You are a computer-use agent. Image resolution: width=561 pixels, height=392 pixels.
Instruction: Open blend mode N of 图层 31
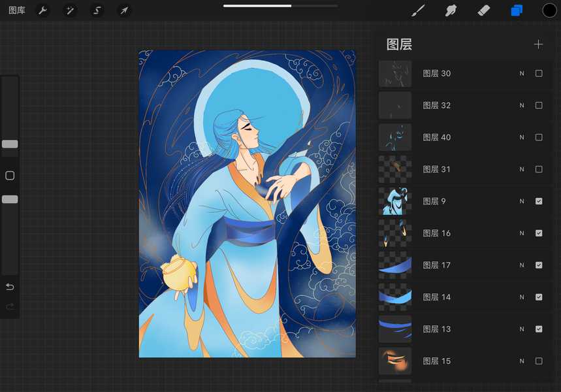522,169
